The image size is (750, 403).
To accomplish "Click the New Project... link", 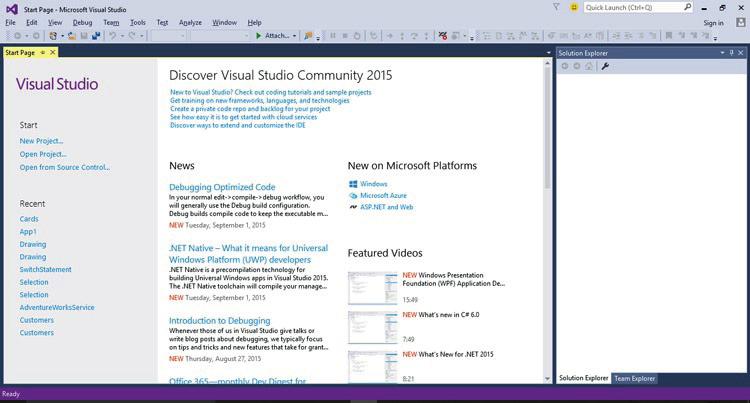I will point(41,141).
